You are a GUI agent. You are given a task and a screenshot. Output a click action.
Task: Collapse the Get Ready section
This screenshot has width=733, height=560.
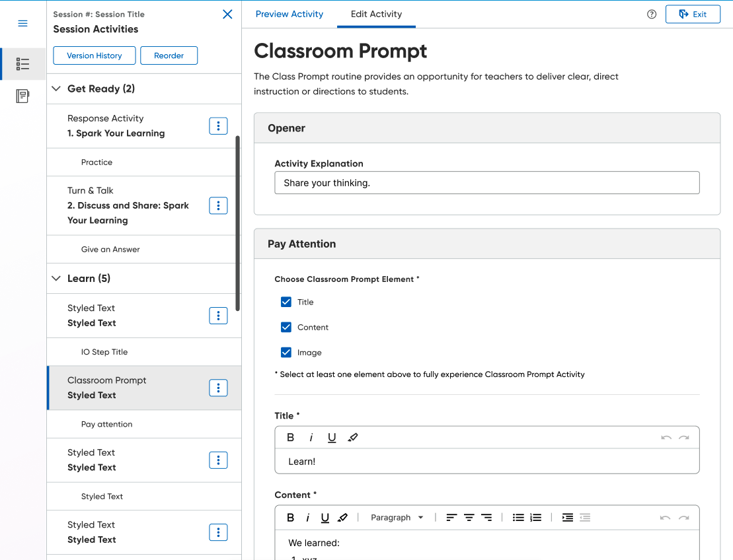coord(56,88)
